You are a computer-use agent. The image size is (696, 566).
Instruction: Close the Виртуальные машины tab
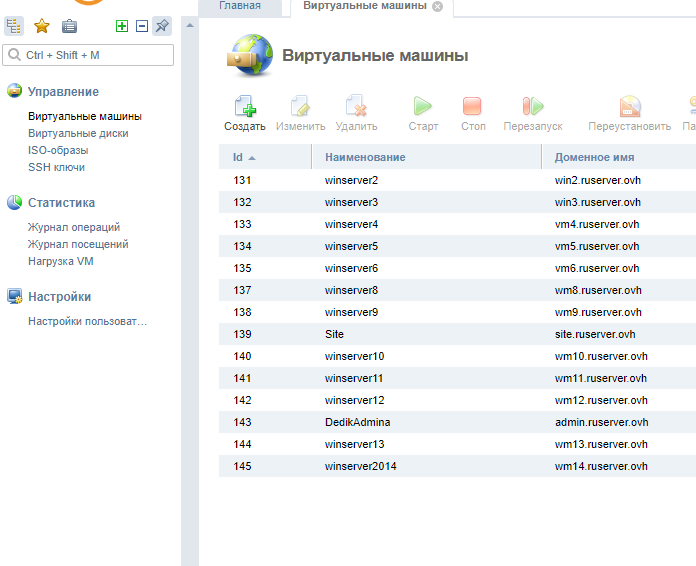[x=437, y=6]
